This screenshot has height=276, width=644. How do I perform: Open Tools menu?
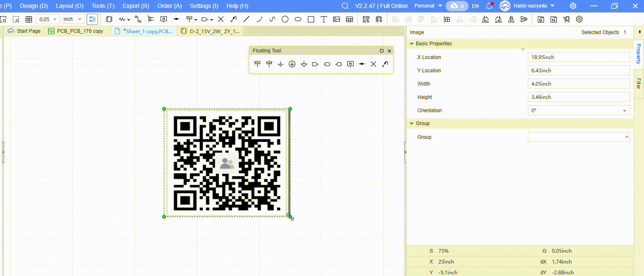(x=103, y=6)
